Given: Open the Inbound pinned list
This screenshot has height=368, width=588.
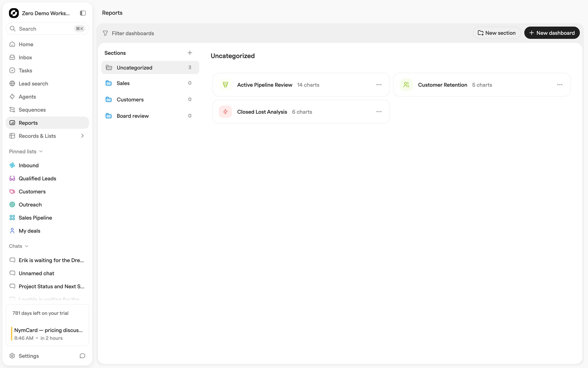Looking at the screenshot, I should 47,165.
